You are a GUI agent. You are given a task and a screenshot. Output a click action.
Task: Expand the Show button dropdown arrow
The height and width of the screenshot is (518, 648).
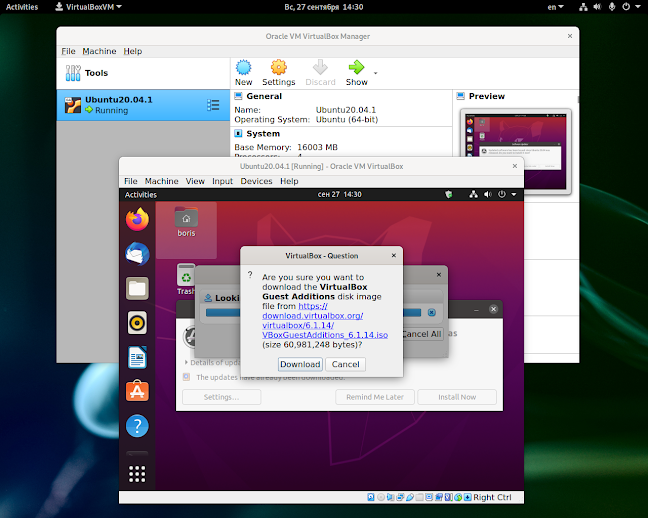(x=375, y=73)
